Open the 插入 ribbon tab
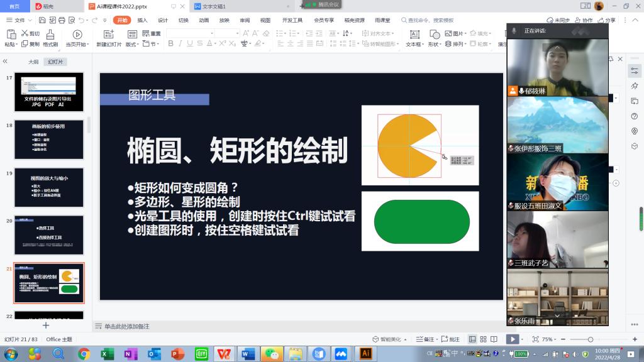The image size is (644, 362). tap(143, 20)
